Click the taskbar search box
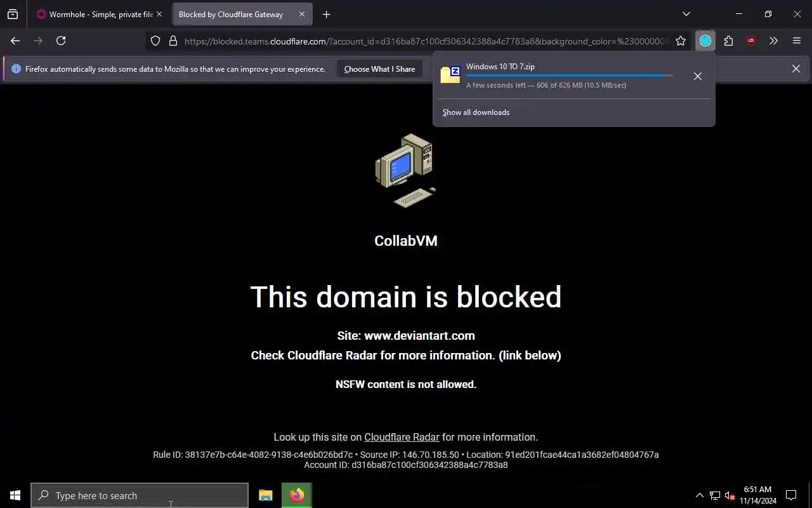The image size is (812, 508). click(x=140, y=495)
